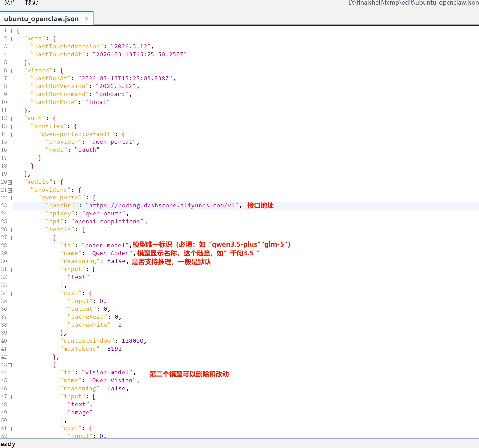Collapse the "wizard" block fold marker
Screen dimensions: 479x448
[10, 71]
